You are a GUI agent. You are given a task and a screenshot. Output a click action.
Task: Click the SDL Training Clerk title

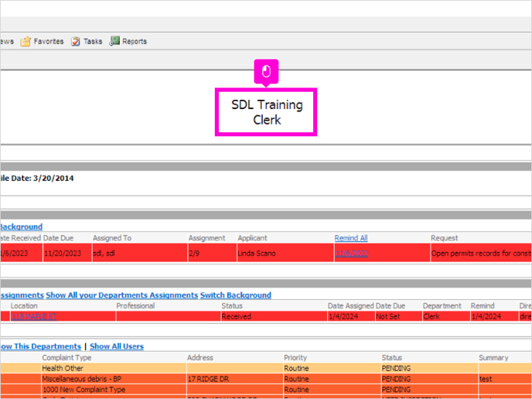coord(267,112)
